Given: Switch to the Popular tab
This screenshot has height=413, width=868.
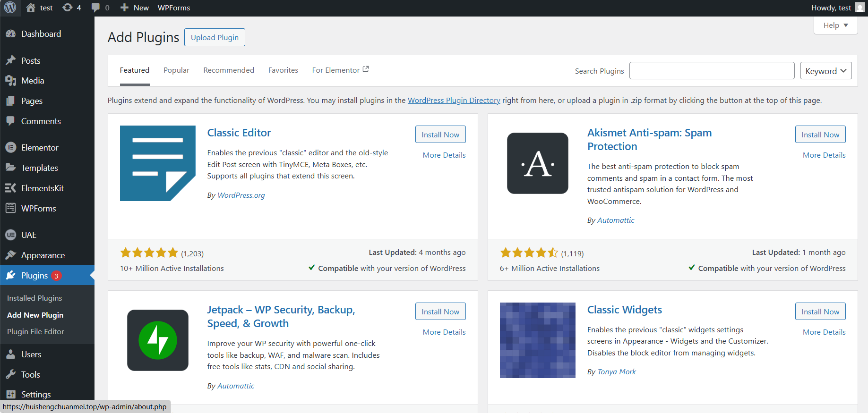Looking at the screenshot, I should click(x=176, y=70).
